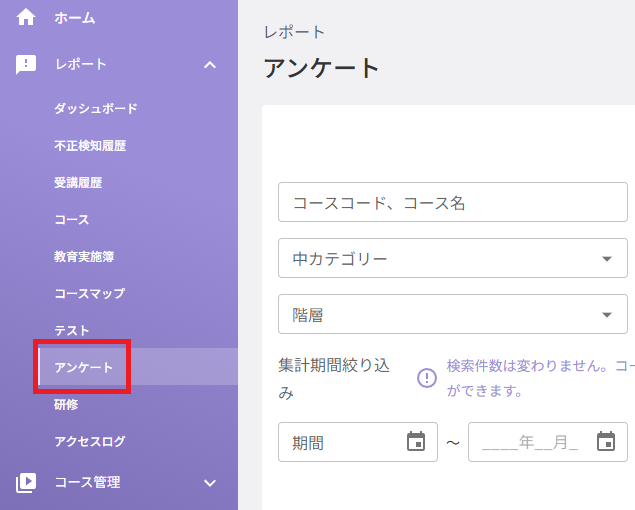Click the 期間 start date field

(358, 442)
